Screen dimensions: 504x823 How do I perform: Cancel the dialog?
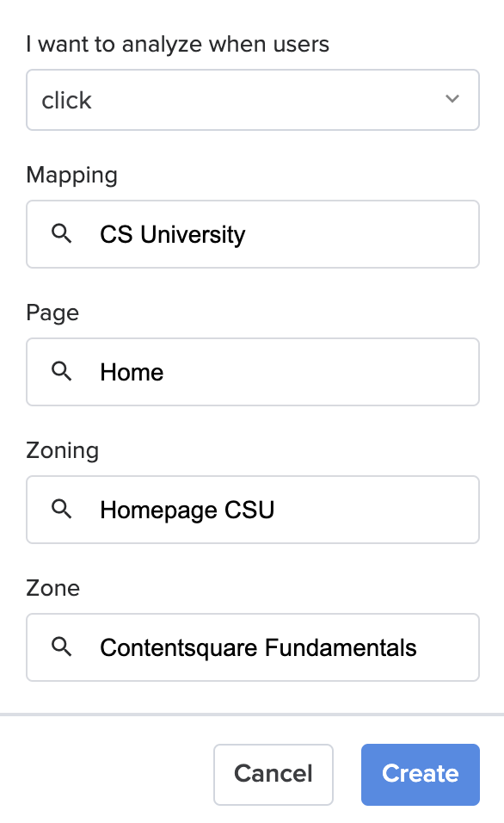[x=274, y=774]
